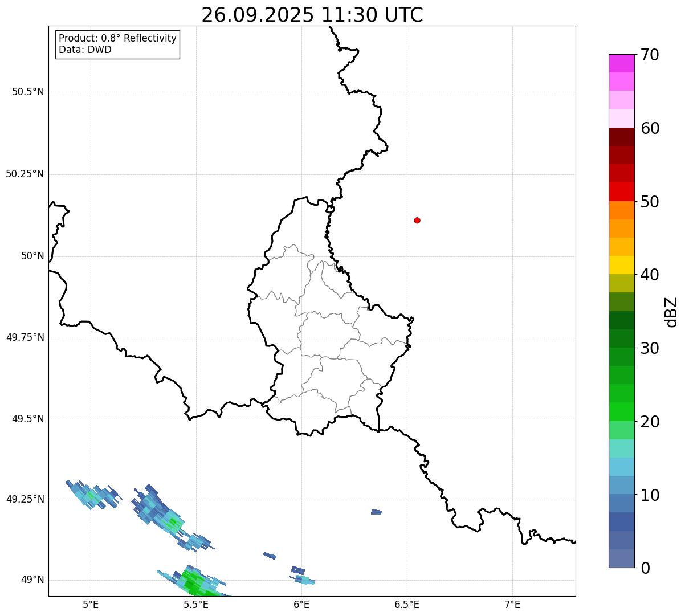Click the Product 0.8° Reflectivity info box
The image size is (685, 616).
click(x=118, y=44)
